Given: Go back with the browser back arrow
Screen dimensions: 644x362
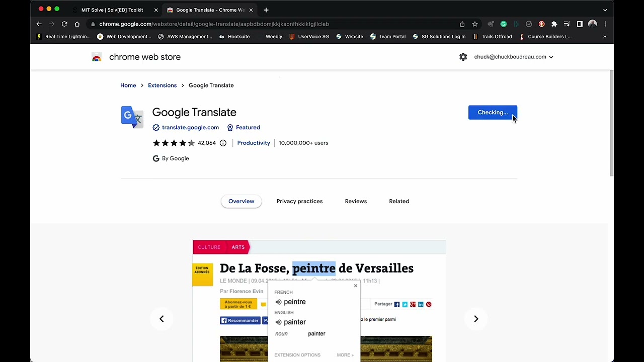Looking at the screenshot, I should (x=39, y=24).
